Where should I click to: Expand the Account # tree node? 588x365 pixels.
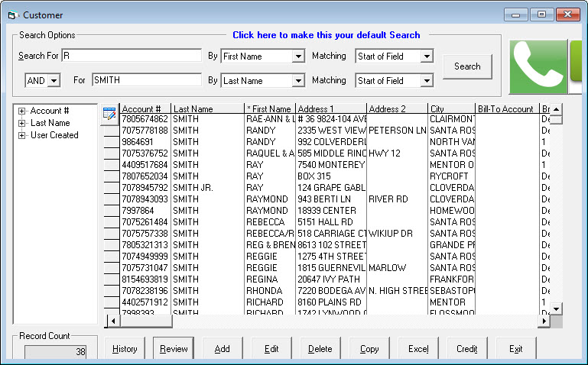21,111
